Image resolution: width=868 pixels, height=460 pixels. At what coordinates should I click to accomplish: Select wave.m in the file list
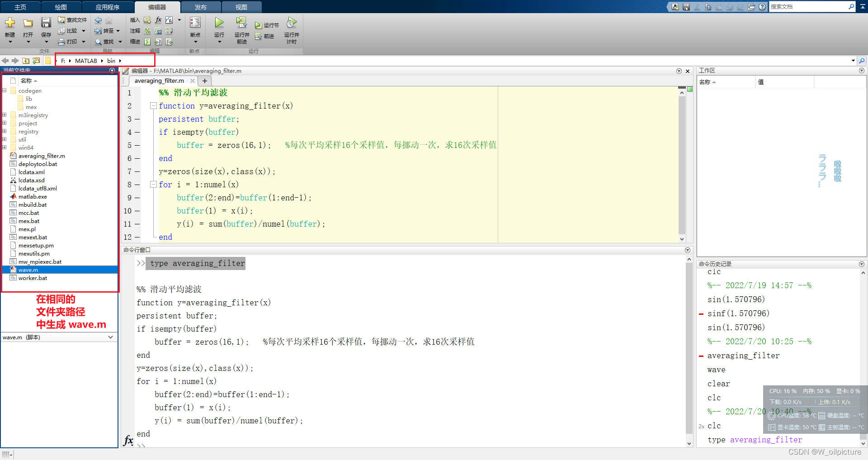pos(60,270)
